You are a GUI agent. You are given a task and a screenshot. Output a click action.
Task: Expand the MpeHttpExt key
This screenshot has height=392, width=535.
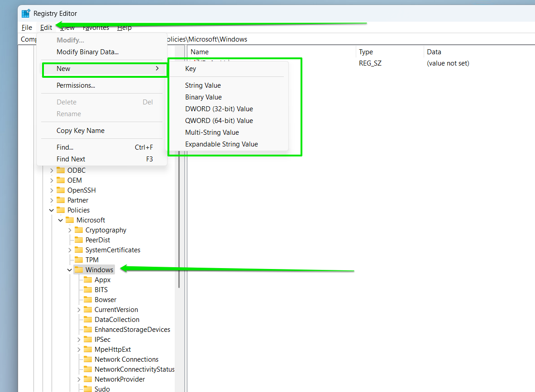[x=79, y=349]
